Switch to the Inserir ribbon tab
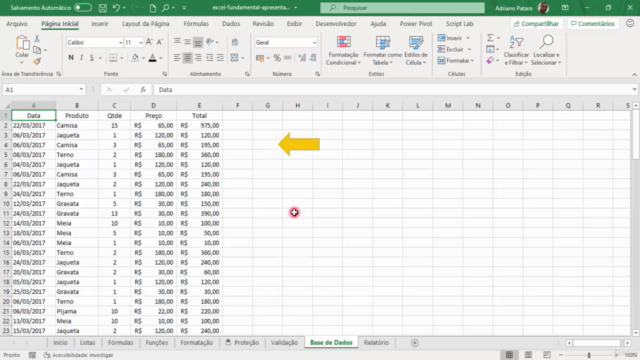640x360 pixels. [x=100, y=24]
